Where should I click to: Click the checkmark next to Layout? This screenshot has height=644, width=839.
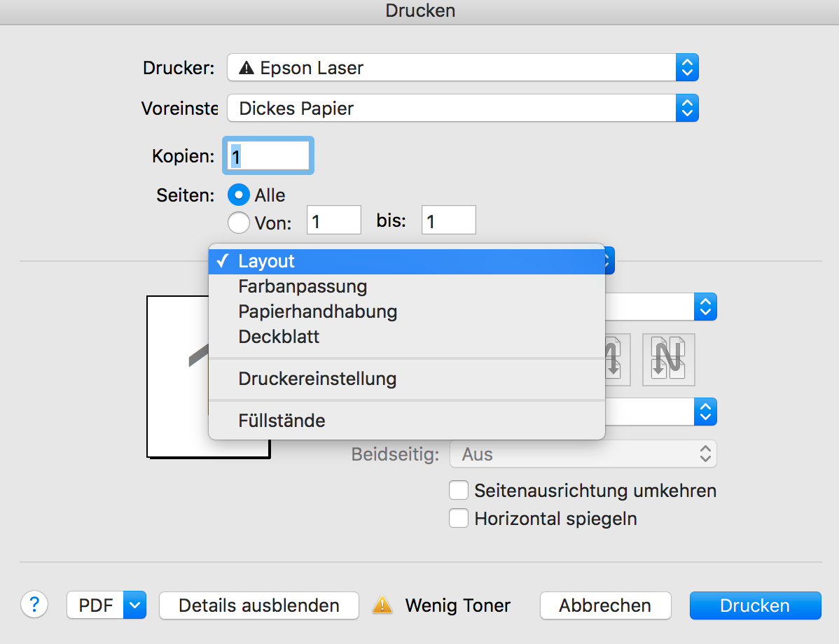(223, 261)
